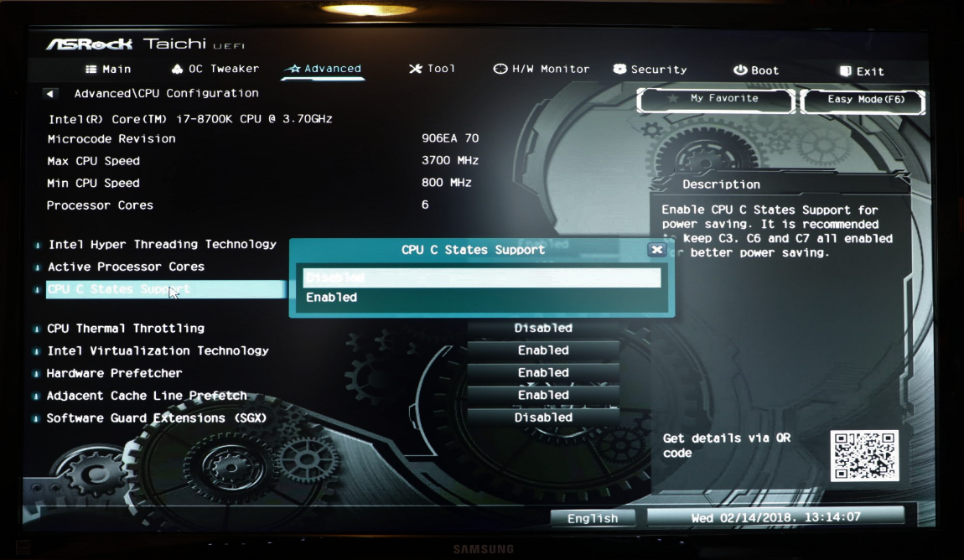The width and height of the screenshot is (964, 560).
Task: Choose Enabled in CPU C States popup
Action: 481,298
